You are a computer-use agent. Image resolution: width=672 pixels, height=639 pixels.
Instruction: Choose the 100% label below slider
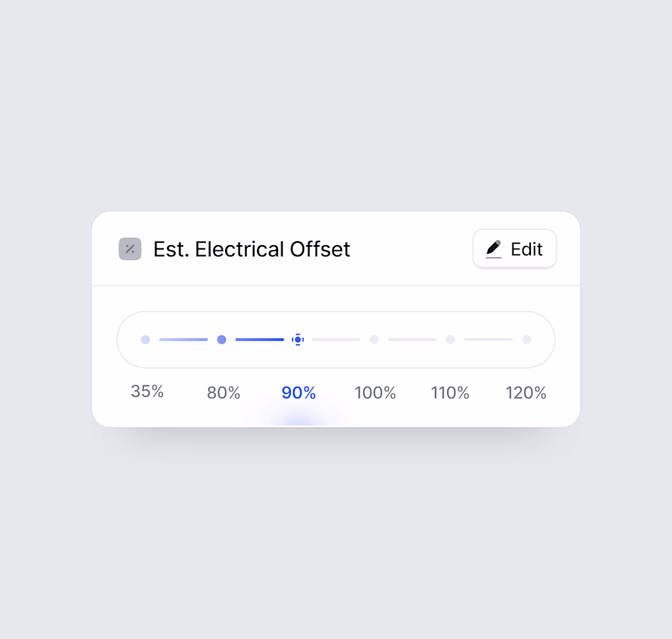tap(375, 393)
